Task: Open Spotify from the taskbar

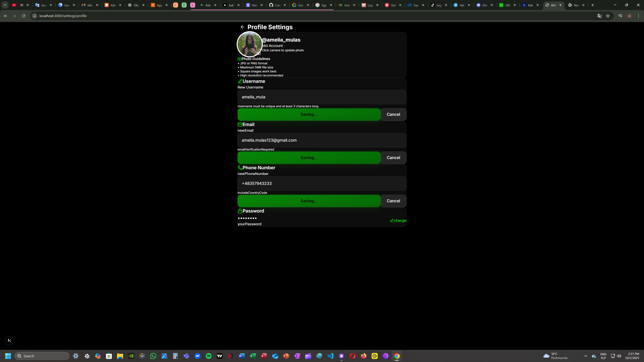Action: coord(208,356)
